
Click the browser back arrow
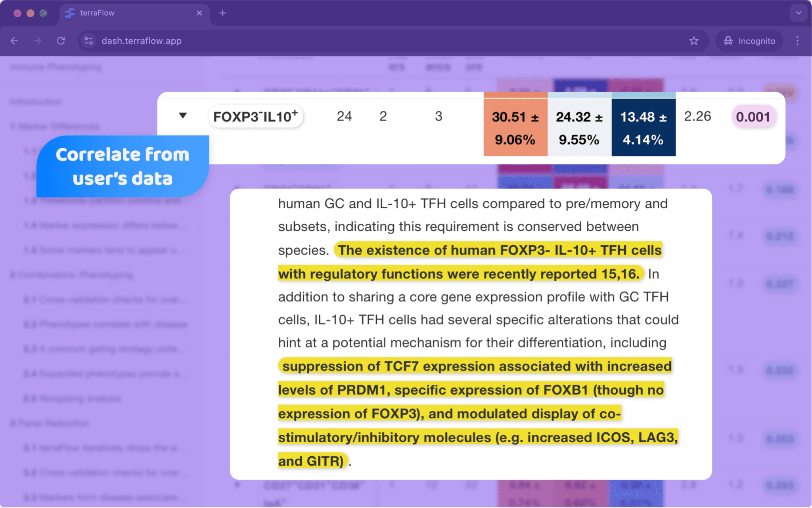pyautogui.click(x=15, y=41)
